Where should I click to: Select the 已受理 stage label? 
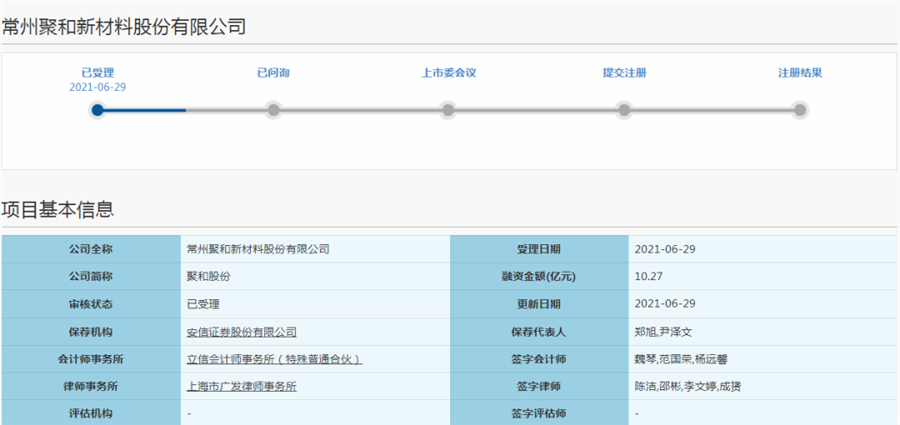[97, 73]
